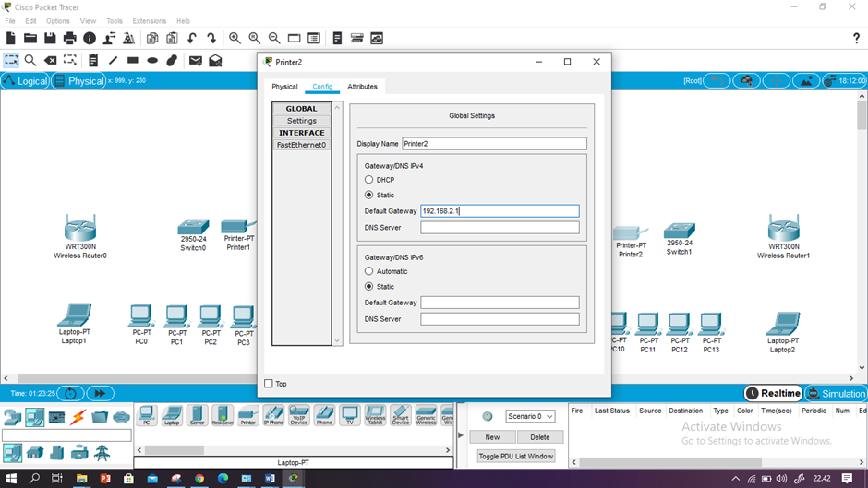Open the Options menu
The image size is (868, 488).
click(57, 21)
